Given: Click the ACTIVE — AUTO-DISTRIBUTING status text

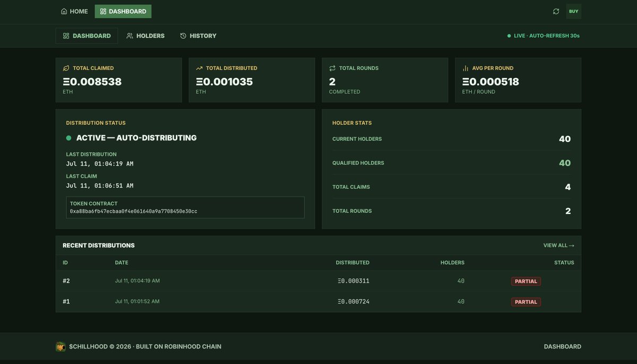Looking at the screenshot, I should (136, 138).
